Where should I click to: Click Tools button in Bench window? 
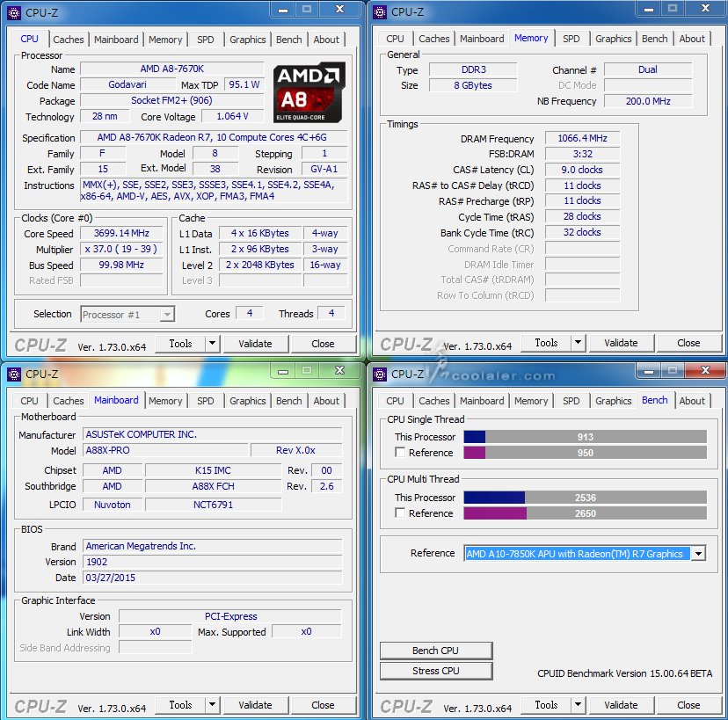click(x=546, y=705)
